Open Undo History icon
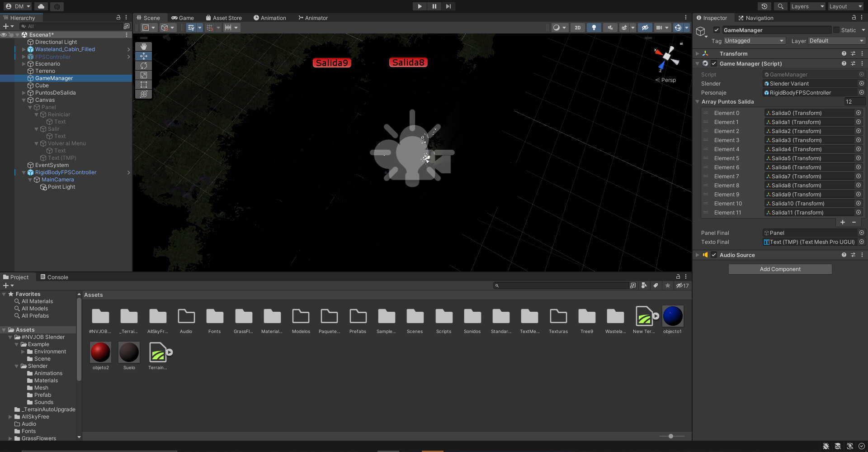868x452 pixels. click(x=764, y=6)
